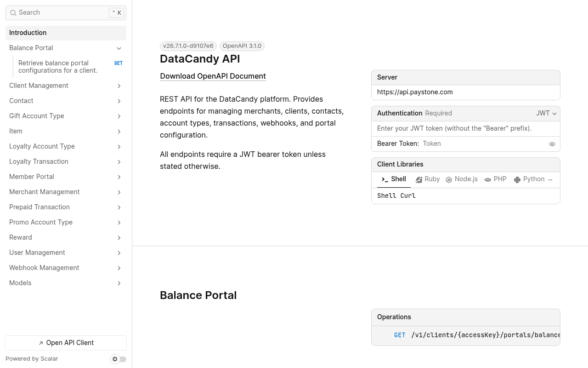Image resolution: width=588 pixels, height=368 pixels.
Task: Select the Shell client library tab
Action: pos(394,179)
